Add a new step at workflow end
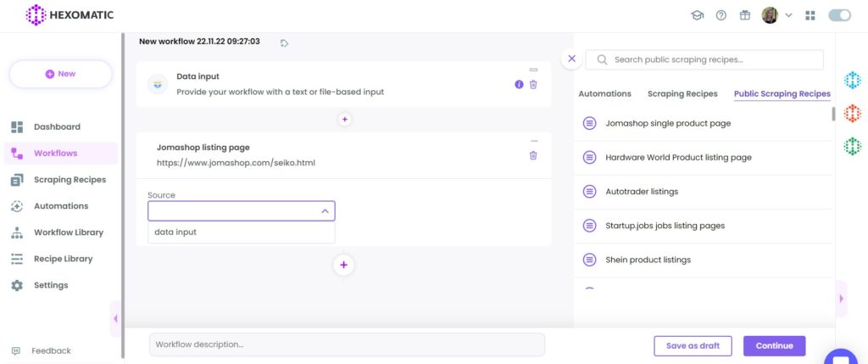 coord(343,265)
